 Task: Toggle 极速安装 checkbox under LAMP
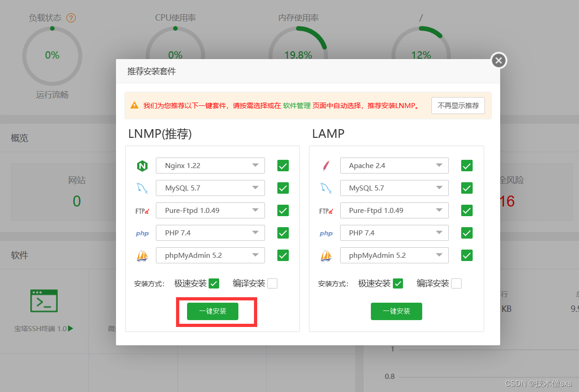click(x=397, y=283)
